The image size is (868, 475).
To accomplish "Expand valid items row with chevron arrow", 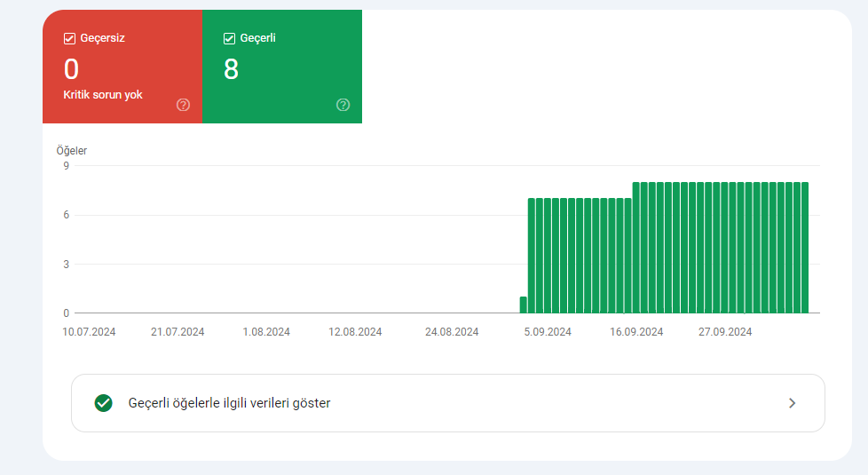I will (793, 403).
